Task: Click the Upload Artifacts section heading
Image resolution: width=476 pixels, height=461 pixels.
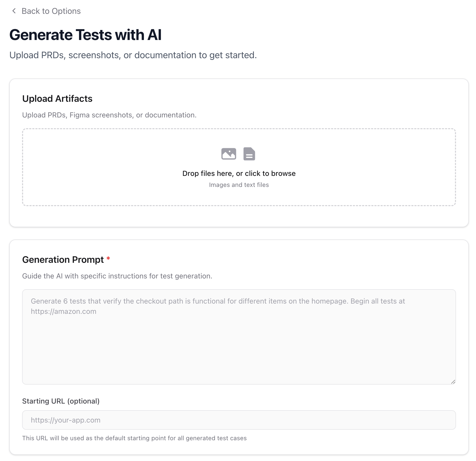Action: 57,99
